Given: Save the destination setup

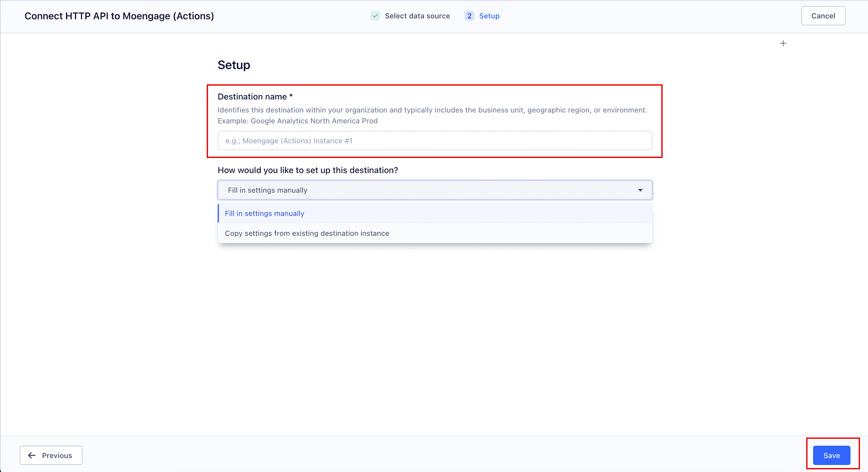Looking at the screenshot, I should (831, 455).
